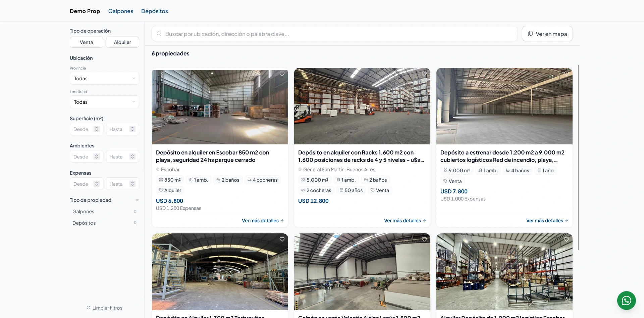Click Limpiar filtros
This screenshot has height=318, width=644.
[104, 308]
